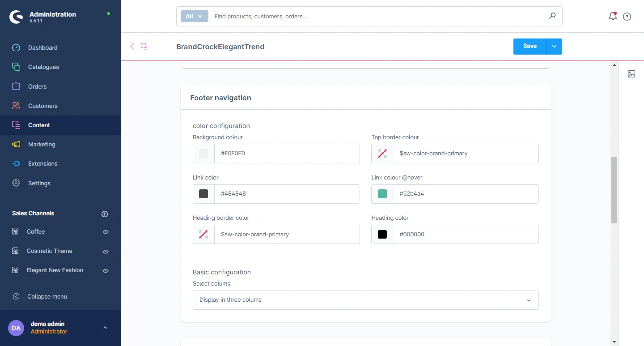
Task: Click the Save button
Action: pos(530,46)
